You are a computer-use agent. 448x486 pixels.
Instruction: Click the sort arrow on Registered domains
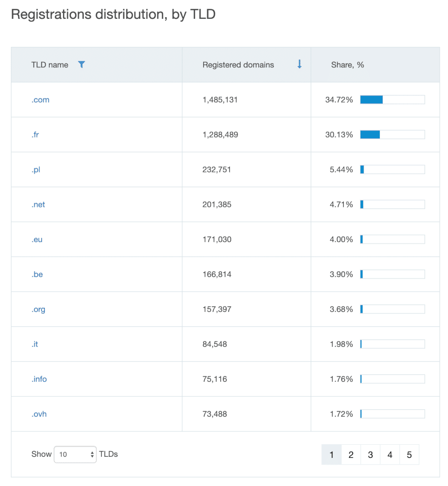tap(299, 64)
